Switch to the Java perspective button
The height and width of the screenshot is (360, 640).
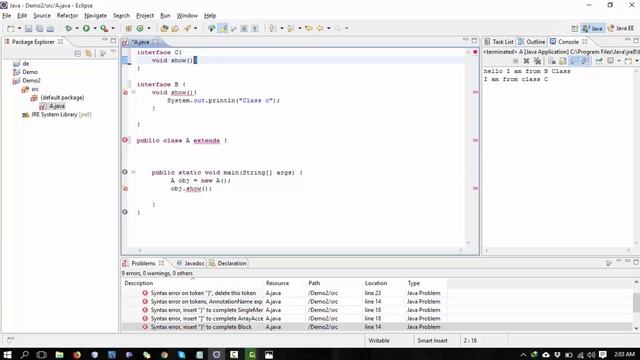tap(593, 28)
